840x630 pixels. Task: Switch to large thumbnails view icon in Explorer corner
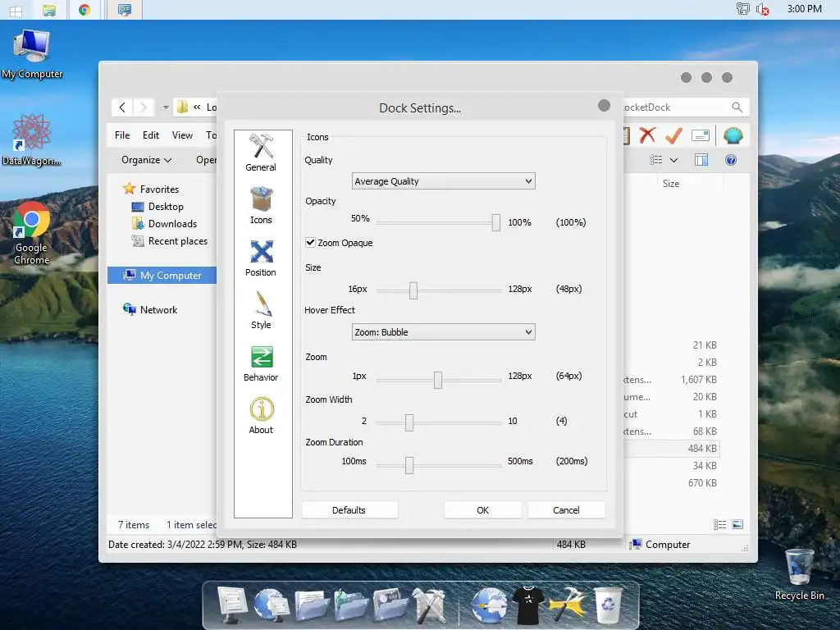coord(737,524)
